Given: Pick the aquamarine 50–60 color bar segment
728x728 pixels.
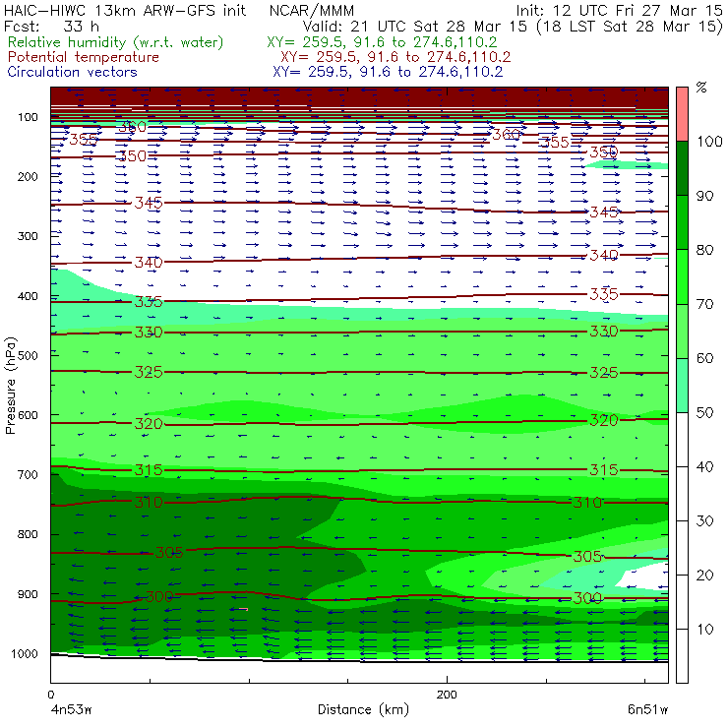Looking at the screenshot, I should [682, 386].
